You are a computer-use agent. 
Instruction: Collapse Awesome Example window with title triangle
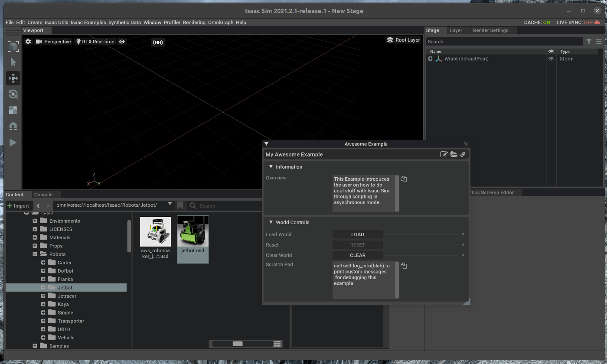tap(266, 143)
